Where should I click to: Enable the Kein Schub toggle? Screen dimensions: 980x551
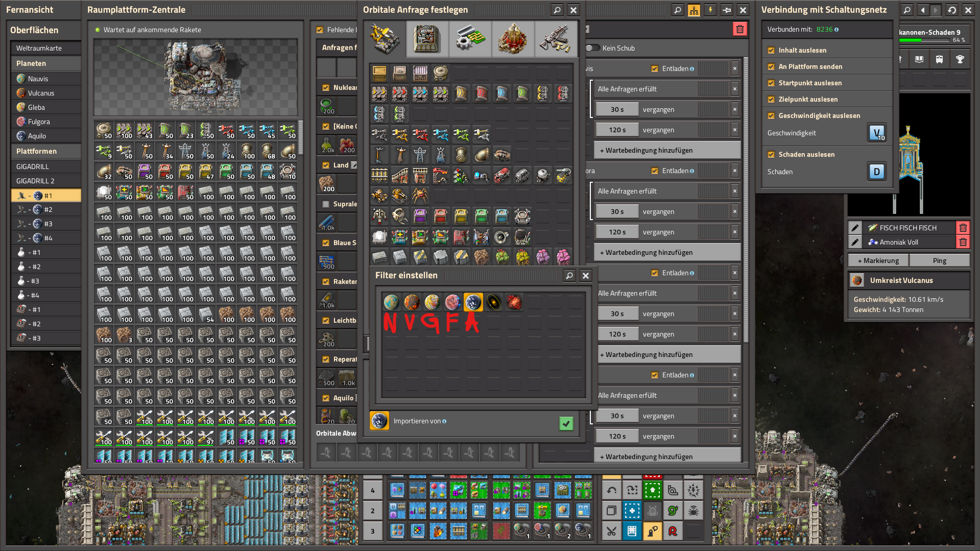click(x=593, y=48)
